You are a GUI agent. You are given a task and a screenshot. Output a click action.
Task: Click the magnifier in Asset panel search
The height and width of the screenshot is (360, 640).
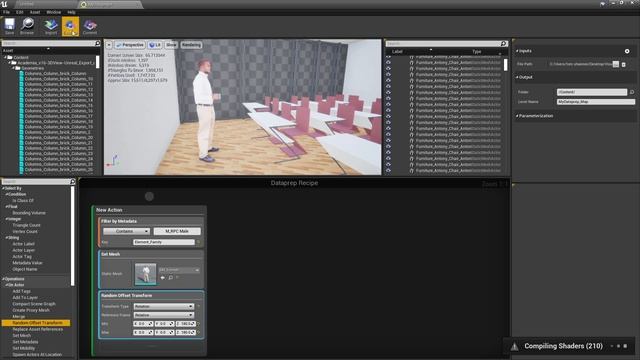[x=97, y=43]
